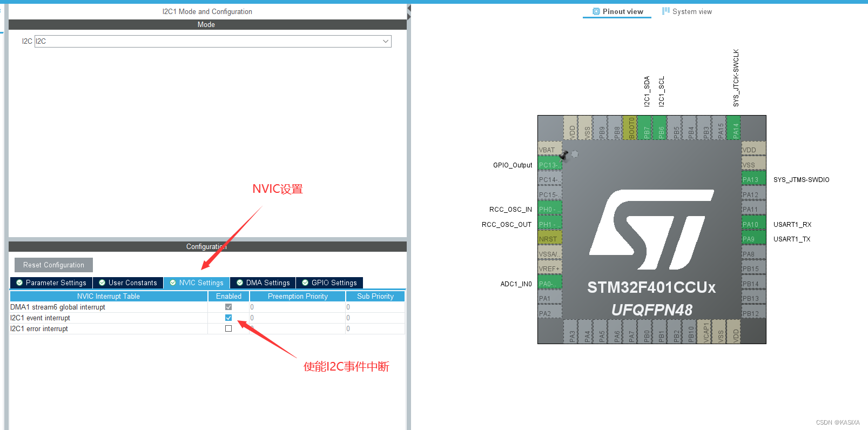Click pin PB14 on the chip
The height and width of the screenshot is (430, 868).
click(753, 284)
